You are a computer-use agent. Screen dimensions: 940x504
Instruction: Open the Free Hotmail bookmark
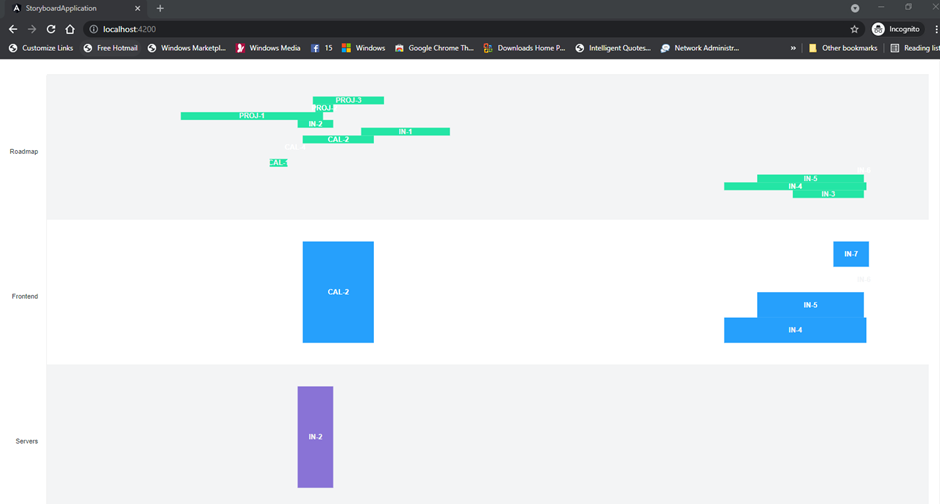(110, 48)
